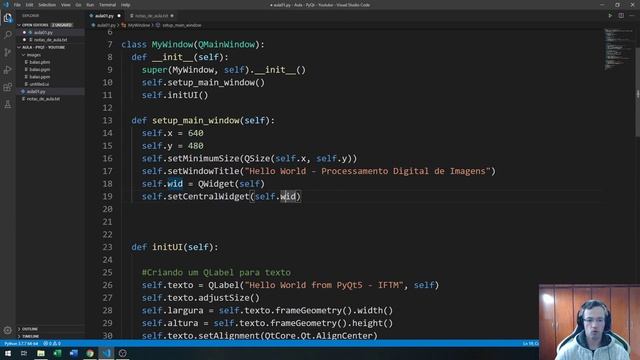Open untitled.ui in the images folder

coord(39,84)
